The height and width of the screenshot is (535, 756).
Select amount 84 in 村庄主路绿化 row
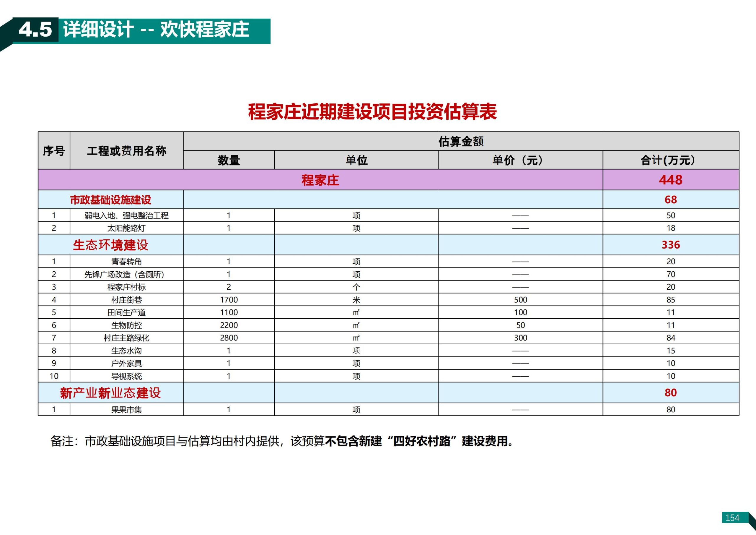point(671,338)
